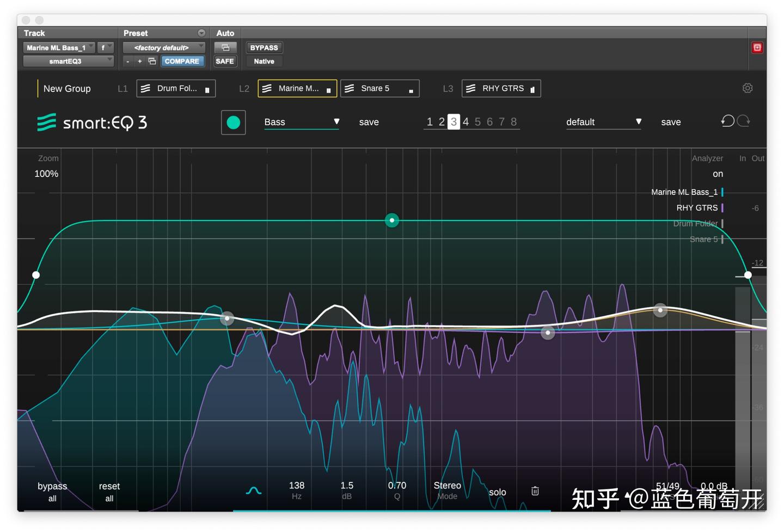This screenshot has width=784, height=532.
Task: Select the bell filter shape icon
Action: [253, 491]
